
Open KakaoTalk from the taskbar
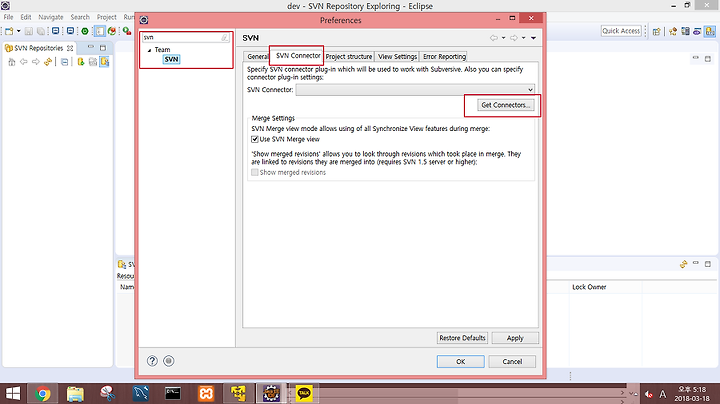tap(304, 393)
